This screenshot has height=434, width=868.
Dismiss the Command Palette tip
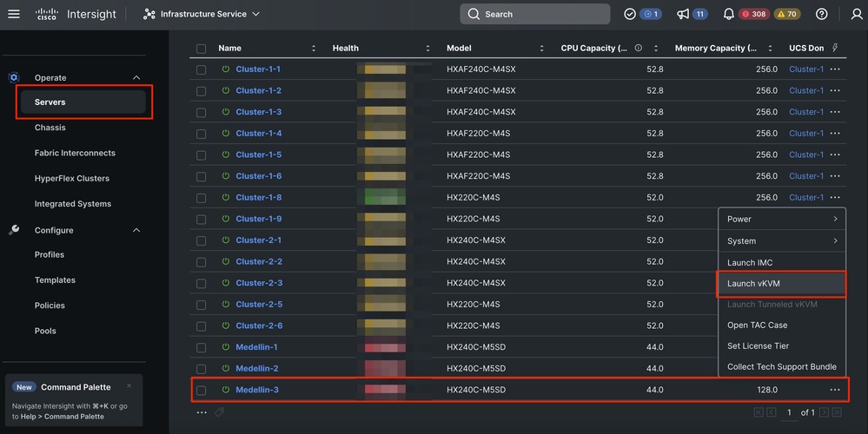point(129,386)
